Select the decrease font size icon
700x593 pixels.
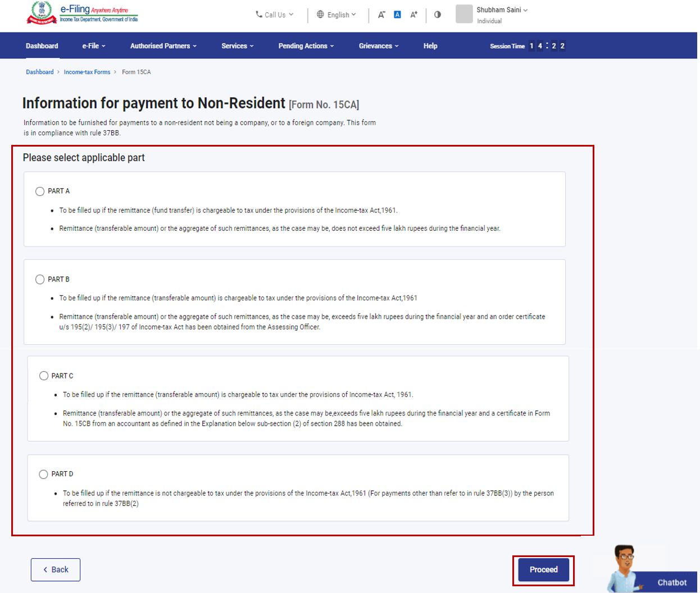[x=381, y=14]
